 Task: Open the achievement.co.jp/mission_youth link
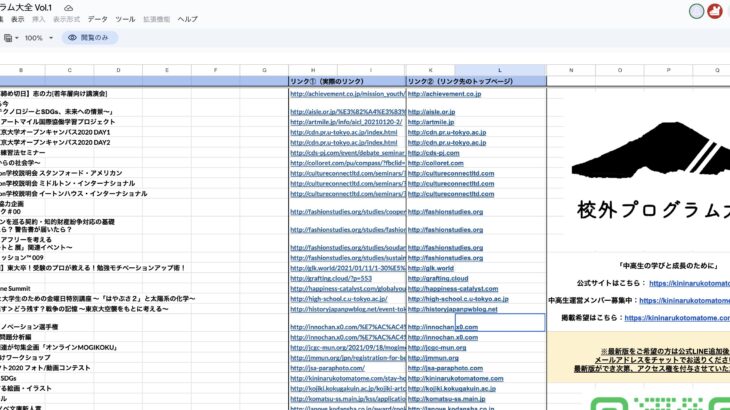coord(347,94)
